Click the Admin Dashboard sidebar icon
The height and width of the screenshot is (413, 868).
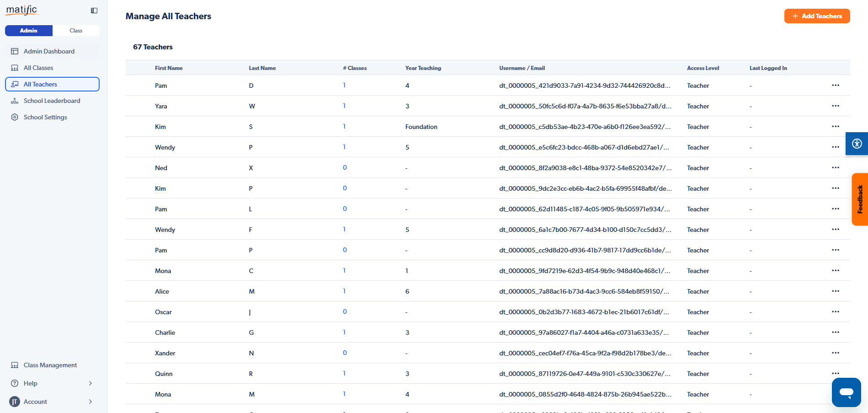(15, 51)
